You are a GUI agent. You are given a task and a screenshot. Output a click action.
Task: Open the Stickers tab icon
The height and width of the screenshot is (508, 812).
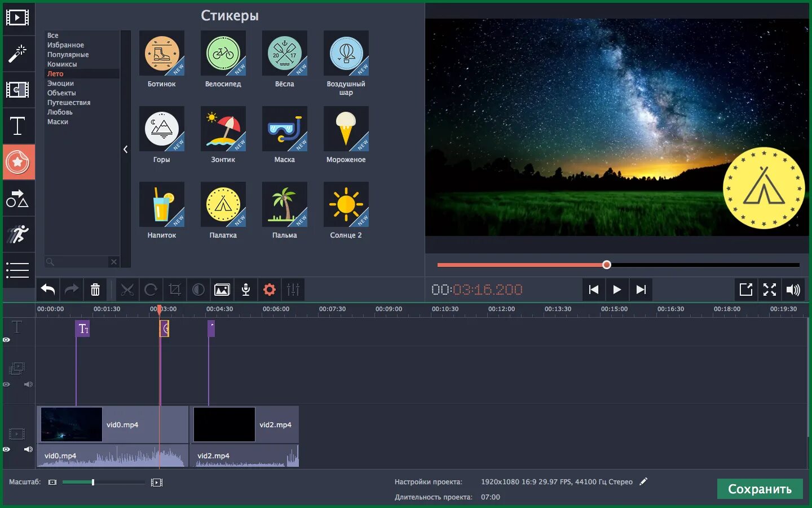coord(19,162)
